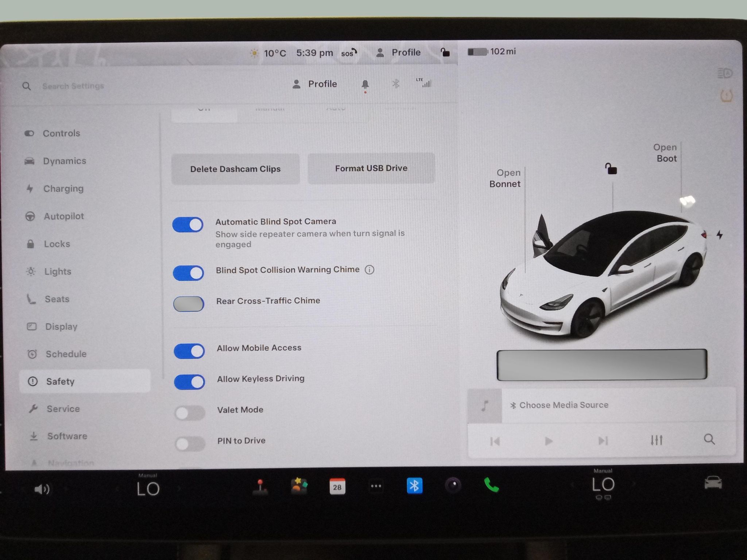Tap the headlight auto high-beam icon
Viewport: 747px width, 560px height.
point(725,73)
